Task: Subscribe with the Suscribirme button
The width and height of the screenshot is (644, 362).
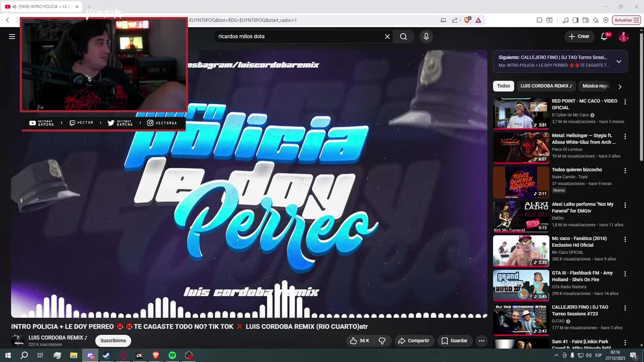Action: click(113, 341)
